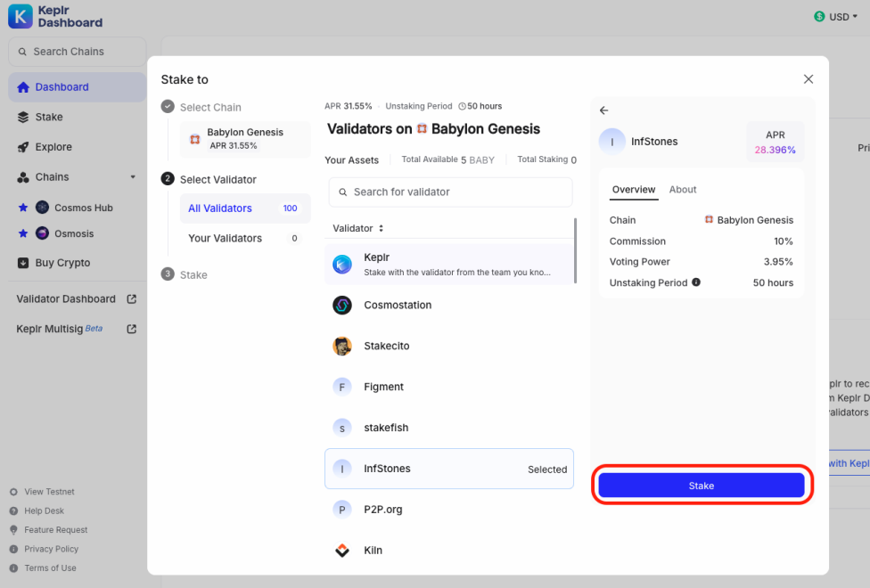Click the Stakecito avatar icon
Screen dimensions: 870x588
point(342,347)
